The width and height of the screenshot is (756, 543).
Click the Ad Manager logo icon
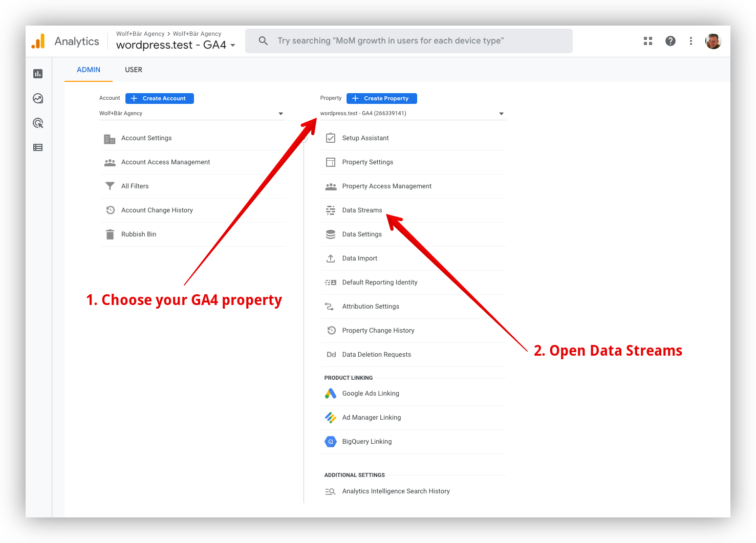pyautogui.click(x=331, y=418)
